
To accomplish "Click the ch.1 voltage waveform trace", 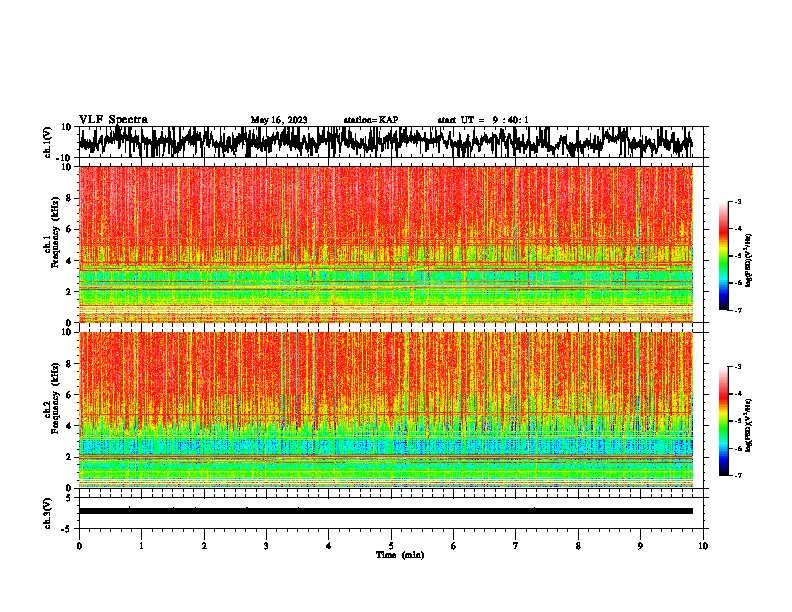I will click(385, 142).
